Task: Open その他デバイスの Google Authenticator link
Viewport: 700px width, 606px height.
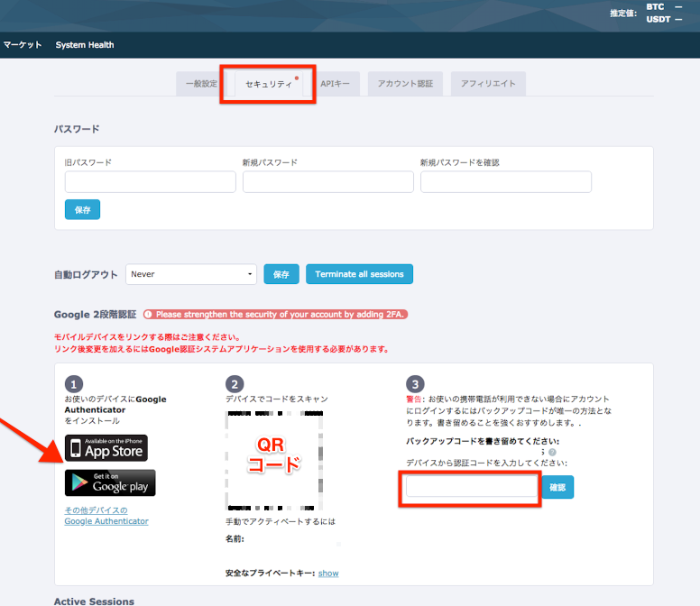Action: pyautogui.click(x=106, y=516)
